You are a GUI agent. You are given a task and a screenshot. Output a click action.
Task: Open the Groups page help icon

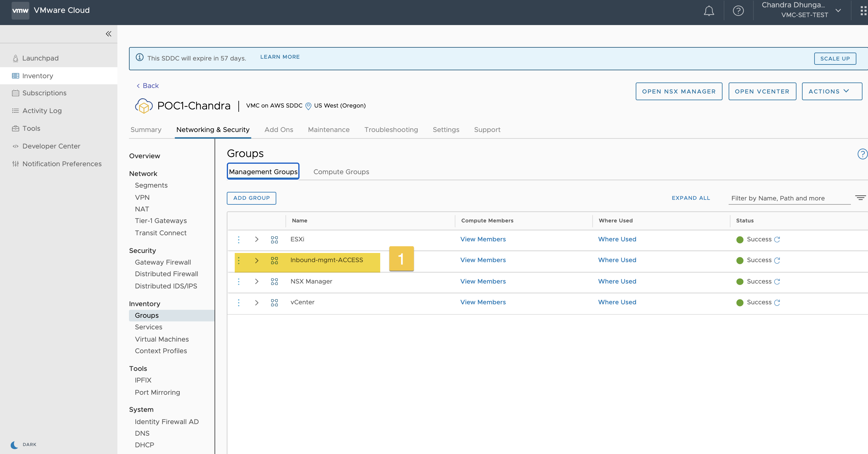coord(862,154)
